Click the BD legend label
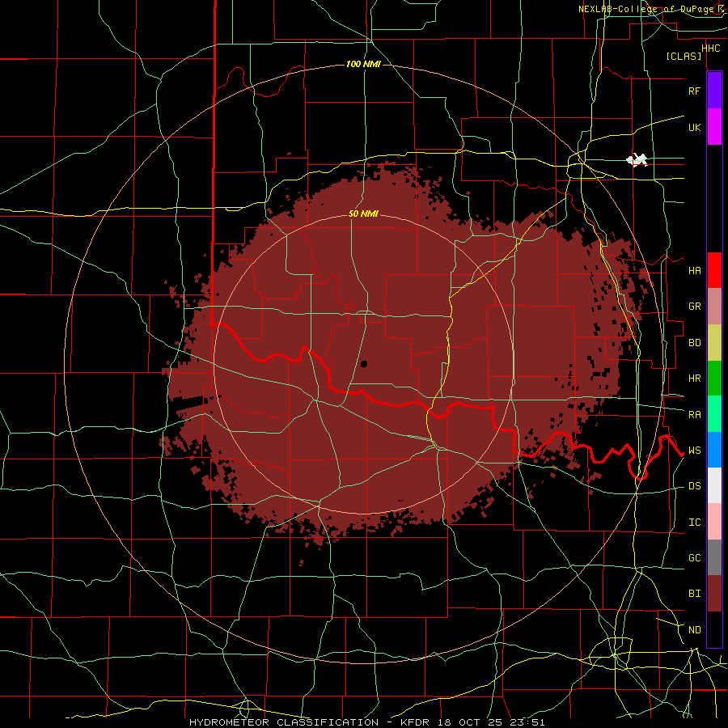This screenshot has width=728, height=728. [694, 343]
